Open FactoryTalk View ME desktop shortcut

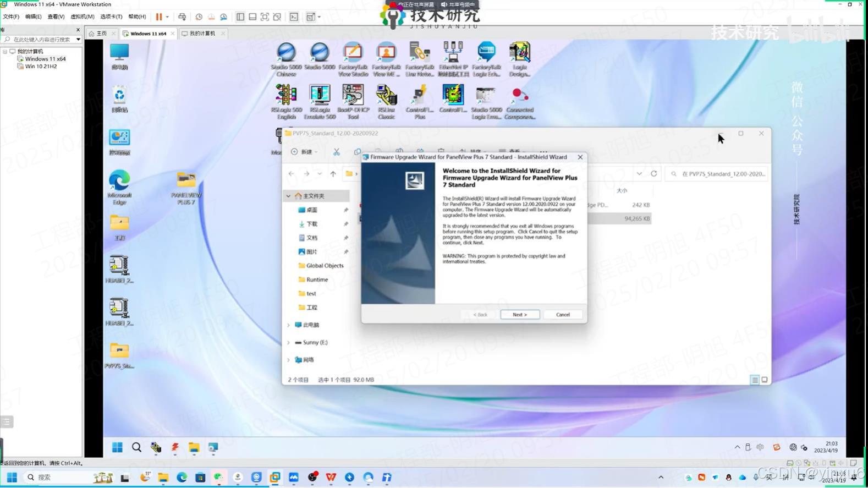click(x=386, y=59)
